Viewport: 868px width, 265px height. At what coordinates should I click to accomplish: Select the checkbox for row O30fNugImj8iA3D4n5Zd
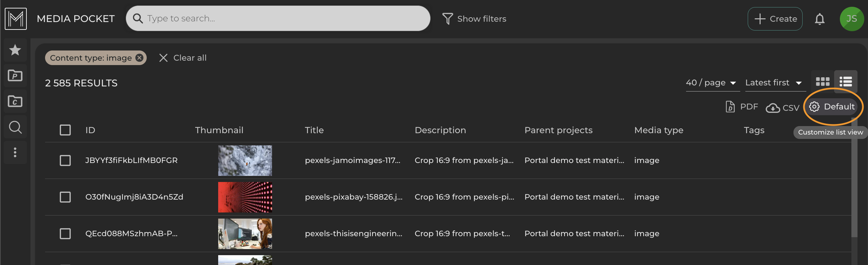click(65, 197)
